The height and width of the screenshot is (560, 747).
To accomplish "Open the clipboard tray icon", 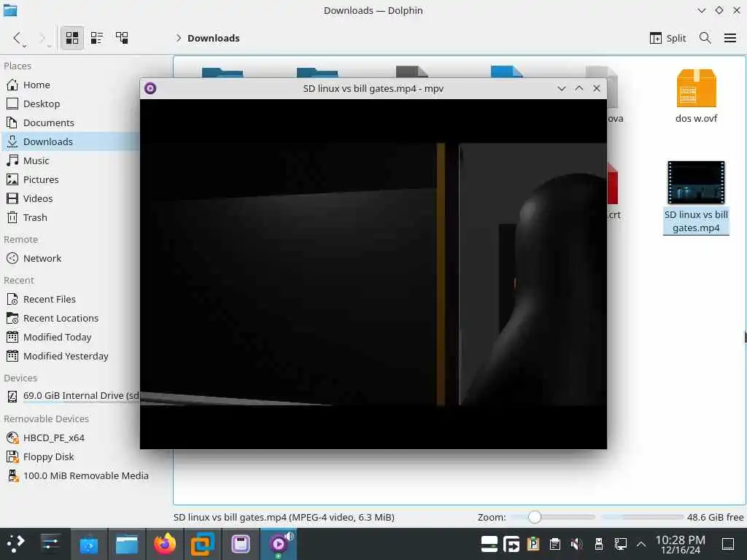I will [554, 543].
